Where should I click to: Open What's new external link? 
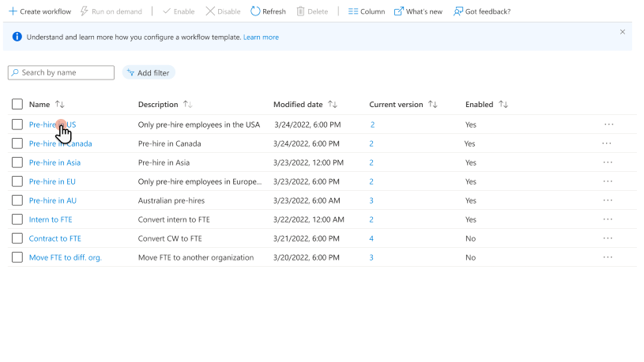418,12
